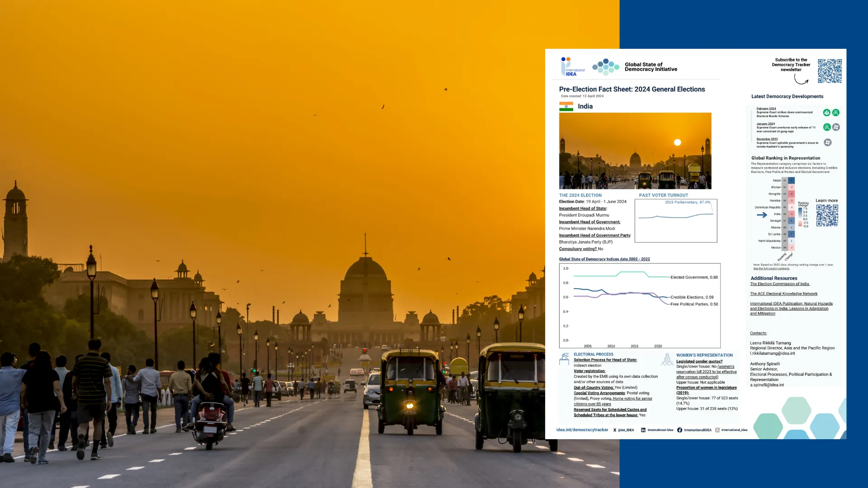Image resolution: width=868 pixels, height=488 pixels.
Task: Click the newsletter subscription QR code
Action: (830, 71)
